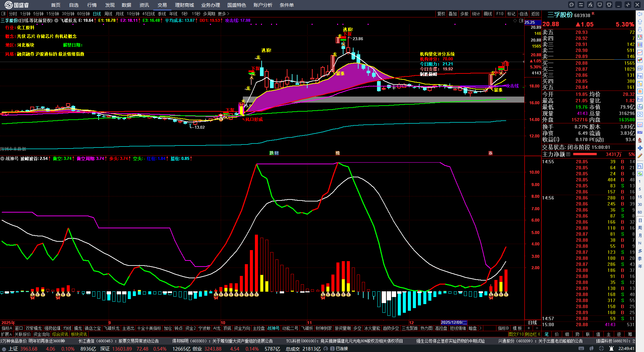644x352 pixels.
Task: Toggle 复权 price adjustment
Action: [x=441, y=14]
